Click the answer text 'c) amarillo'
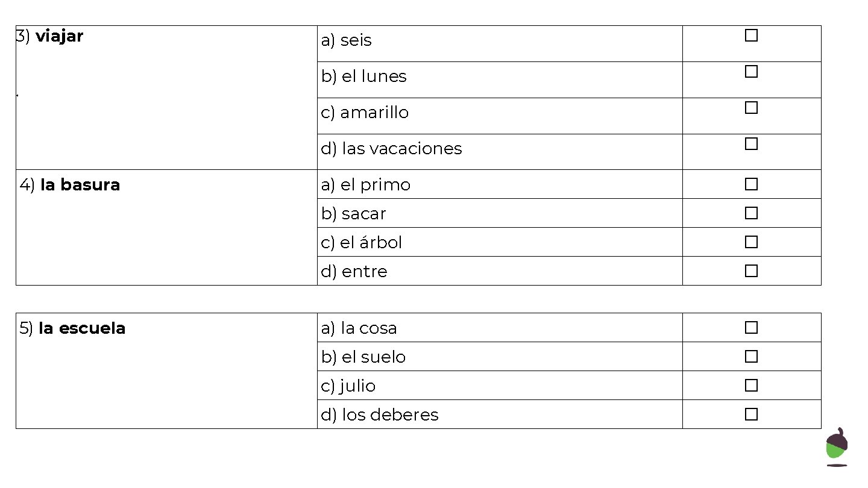This screenshot has width=868, height=488. (x=365, y=113)
